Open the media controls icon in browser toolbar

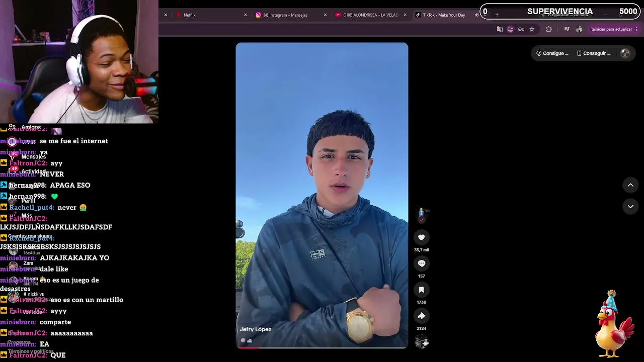(567, 29)
